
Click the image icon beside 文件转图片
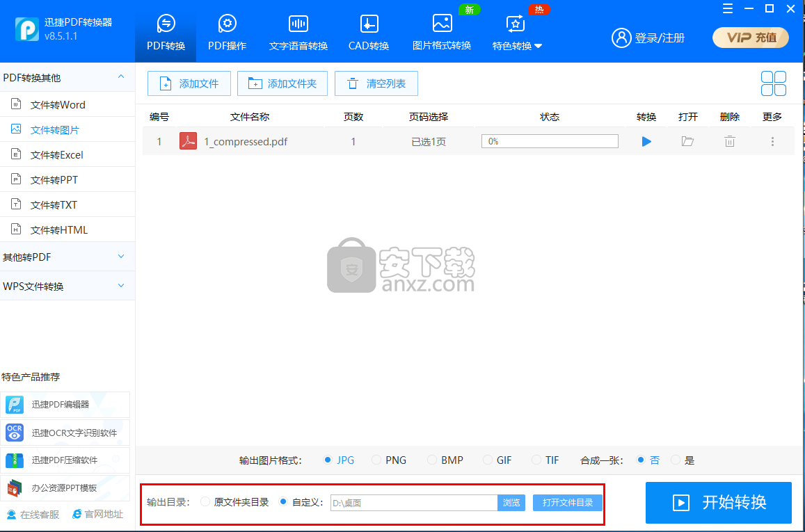[16, 129]
